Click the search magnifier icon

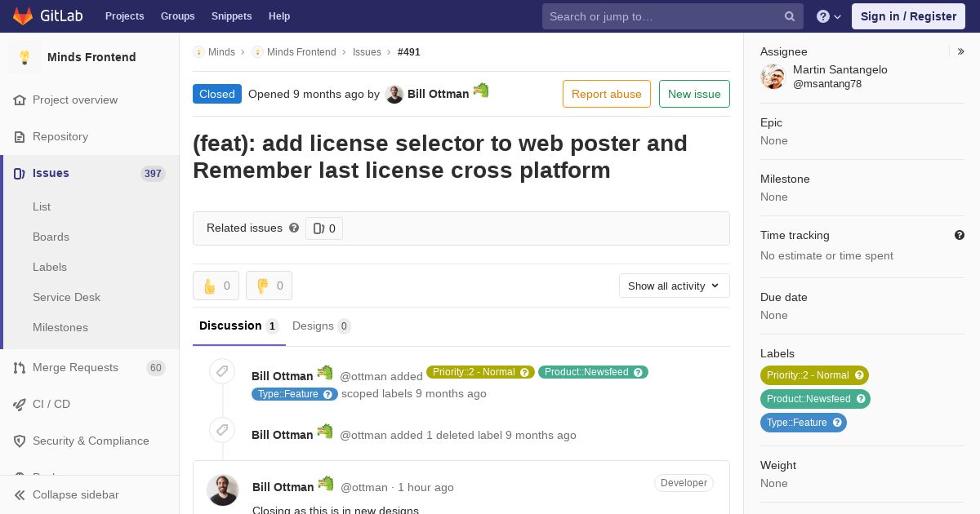790,16
